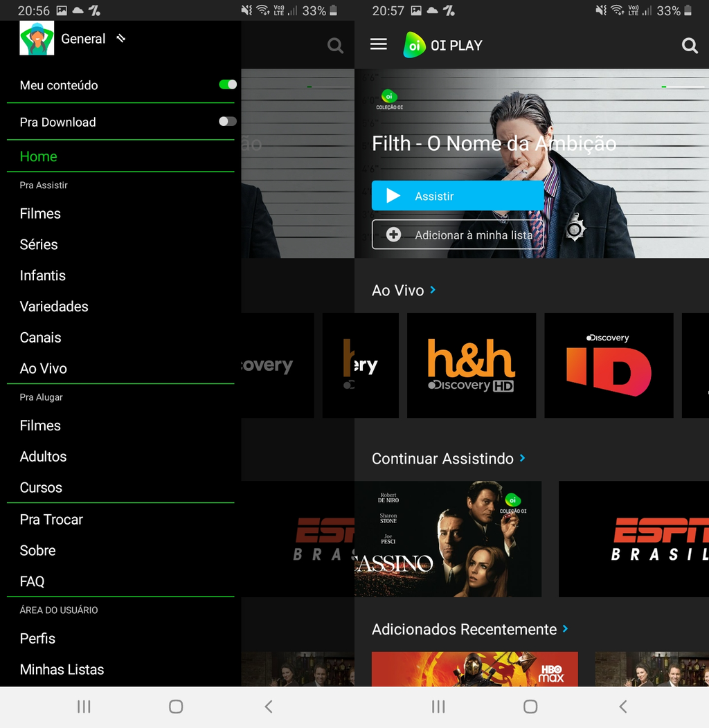709x728 pixels.
Task: Open Sobre in the side menu
Action: coord(37,551)
